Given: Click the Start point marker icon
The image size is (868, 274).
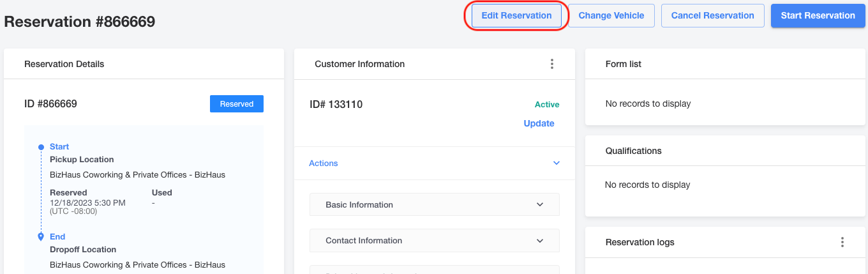Looking at the screenshot, I should click(41, 147).
